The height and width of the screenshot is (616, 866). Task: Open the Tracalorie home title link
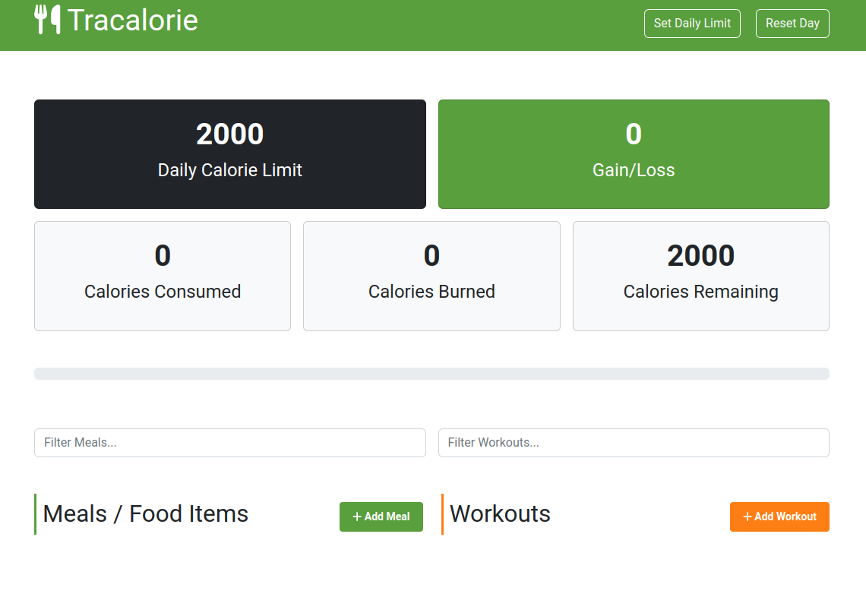click(132, 21)
